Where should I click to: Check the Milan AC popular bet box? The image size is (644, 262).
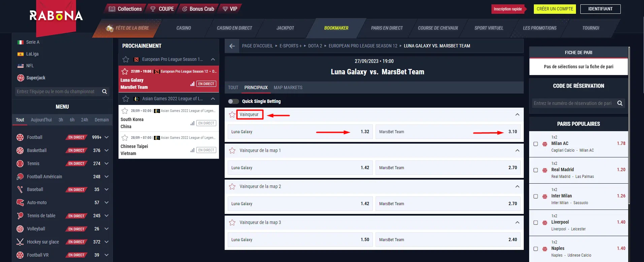(x=536, y=144)
